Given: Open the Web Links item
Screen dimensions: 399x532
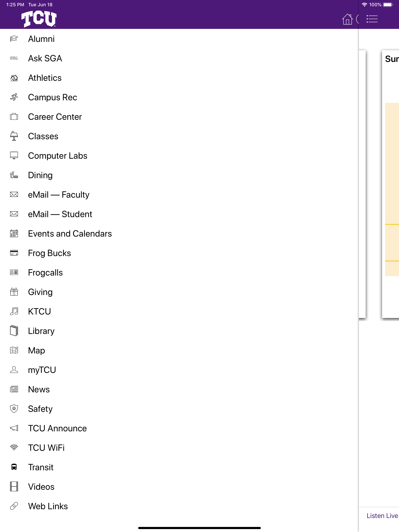Looking at the screenshot, I should [x=48, y=506].
